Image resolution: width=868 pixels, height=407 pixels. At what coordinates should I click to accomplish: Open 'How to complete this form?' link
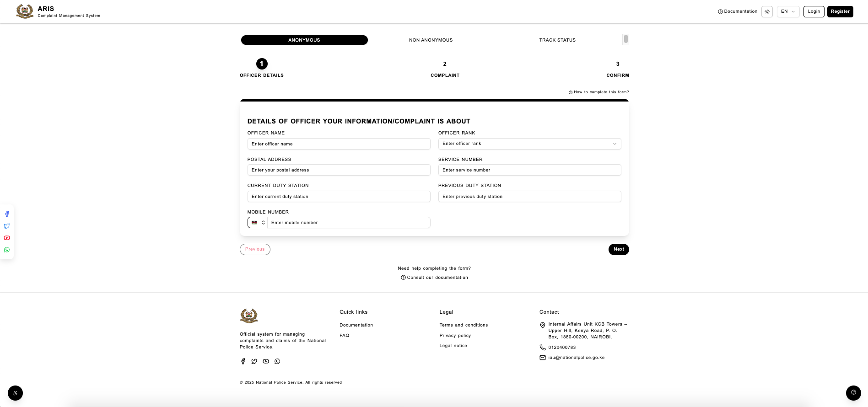point(598,92)
